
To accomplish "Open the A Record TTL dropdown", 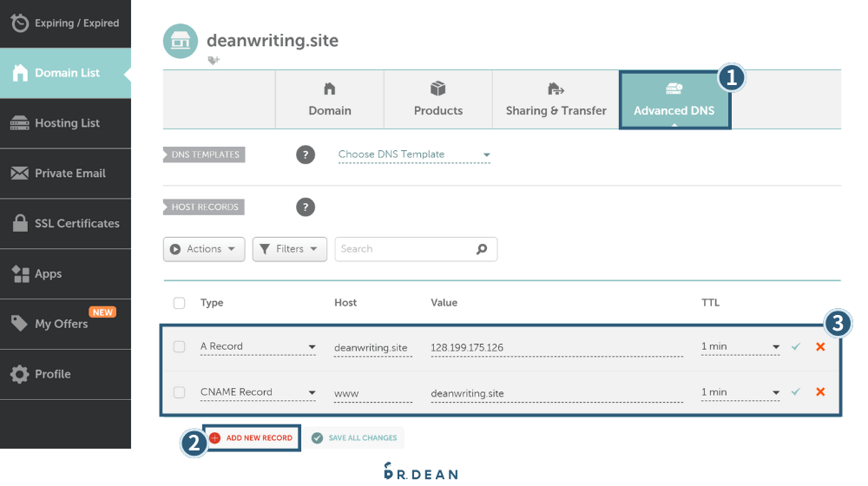I will point(740,346).
